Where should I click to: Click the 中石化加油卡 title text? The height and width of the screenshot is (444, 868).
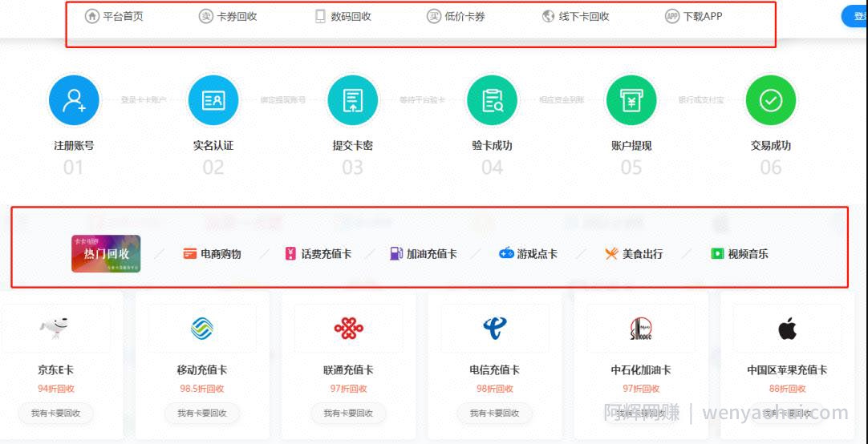(x=641, y=370)
